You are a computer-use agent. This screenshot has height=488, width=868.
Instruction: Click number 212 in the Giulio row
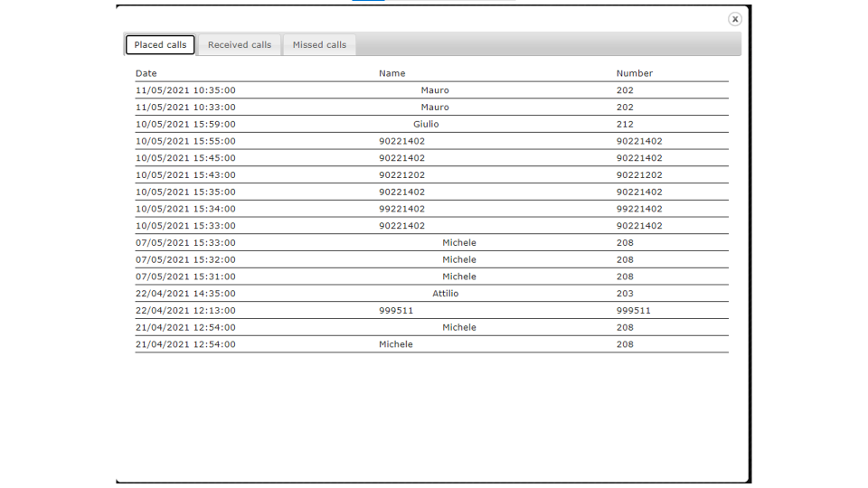click(625, 124)
